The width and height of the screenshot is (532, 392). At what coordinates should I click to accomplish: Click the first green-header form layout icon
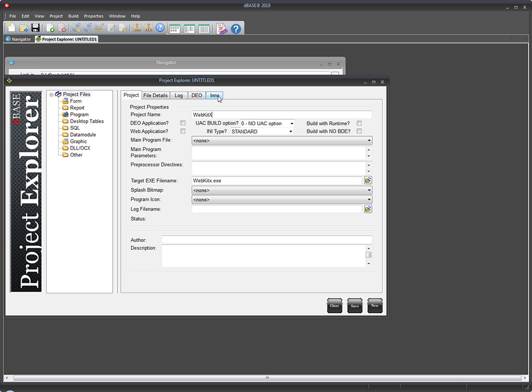tap(174, 29)
